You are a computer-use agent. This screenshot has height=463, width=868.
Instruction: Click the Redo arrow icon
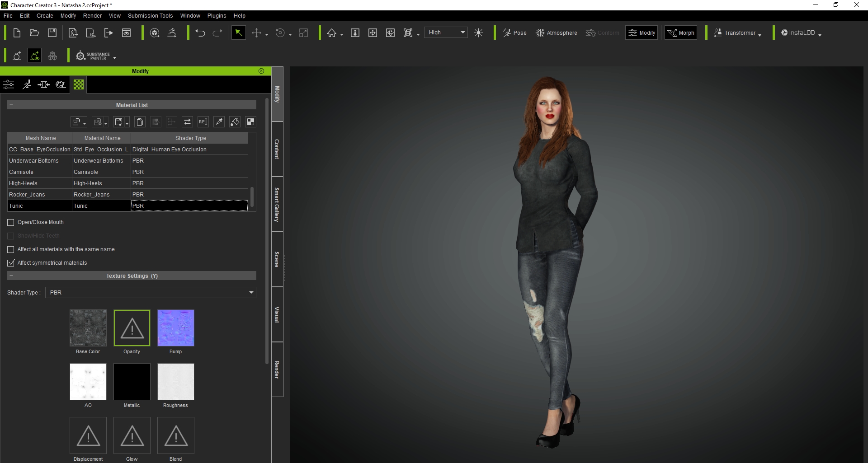217,33
